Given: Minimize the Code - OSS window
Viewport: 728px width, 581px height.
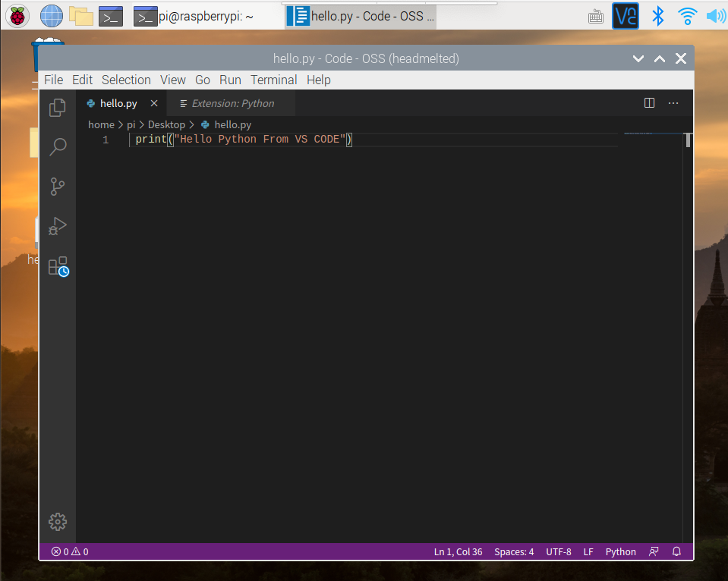Looking at the screenshot, I should [x=638, y=58].
